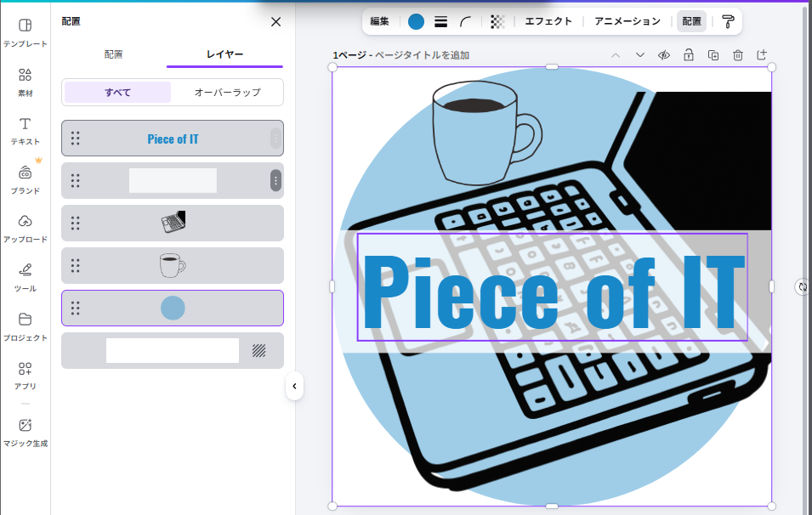Hide the page using the eye icon
Viewport: 812px width, 515px height.
664,55
